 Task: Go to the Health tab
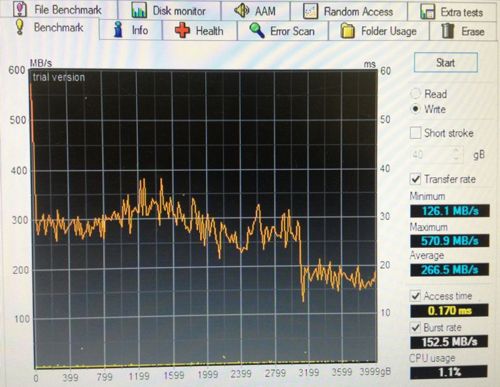199,31
